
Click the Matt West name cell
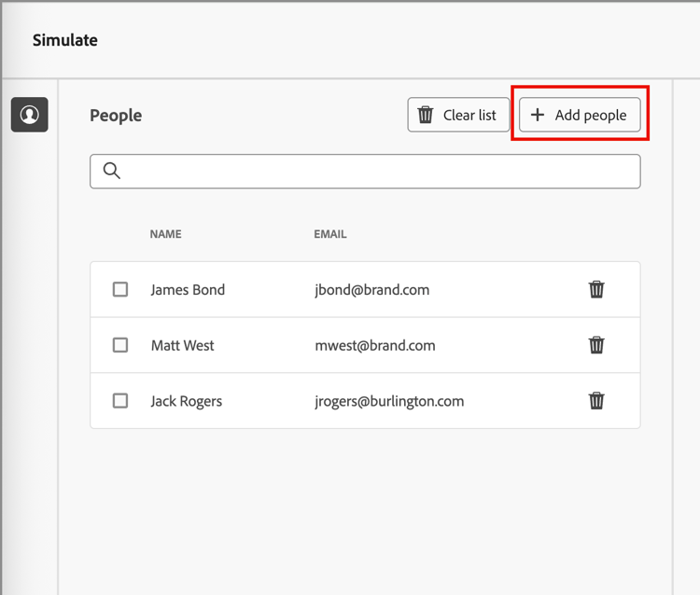(x=183, y=346)
